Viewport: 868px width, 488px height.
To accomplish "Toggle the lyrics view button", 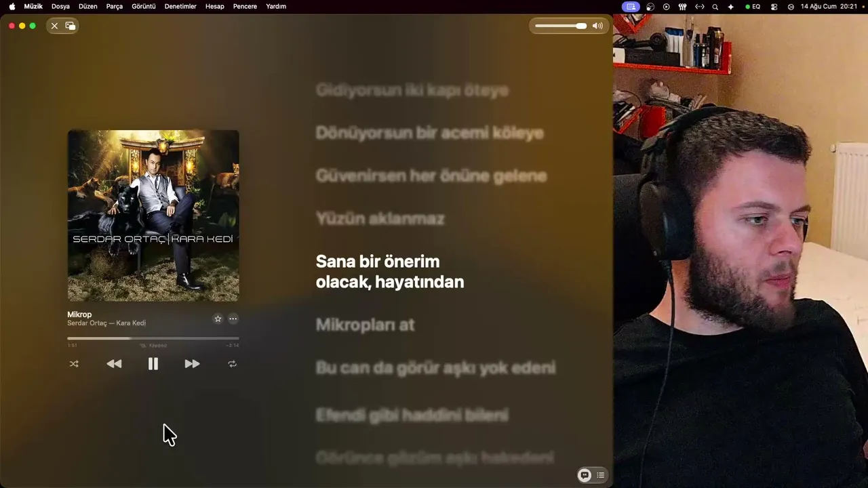I will pos(584,475).
